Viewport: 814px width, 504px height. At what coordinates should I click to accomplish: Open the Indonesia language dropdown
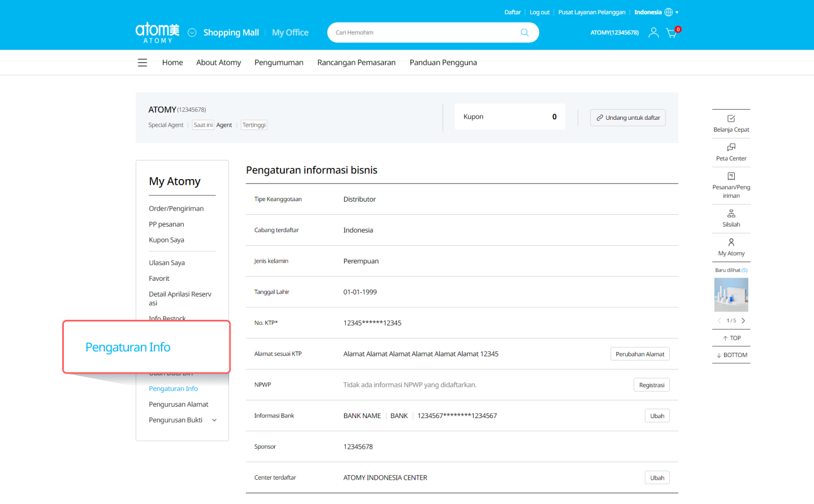656,12
